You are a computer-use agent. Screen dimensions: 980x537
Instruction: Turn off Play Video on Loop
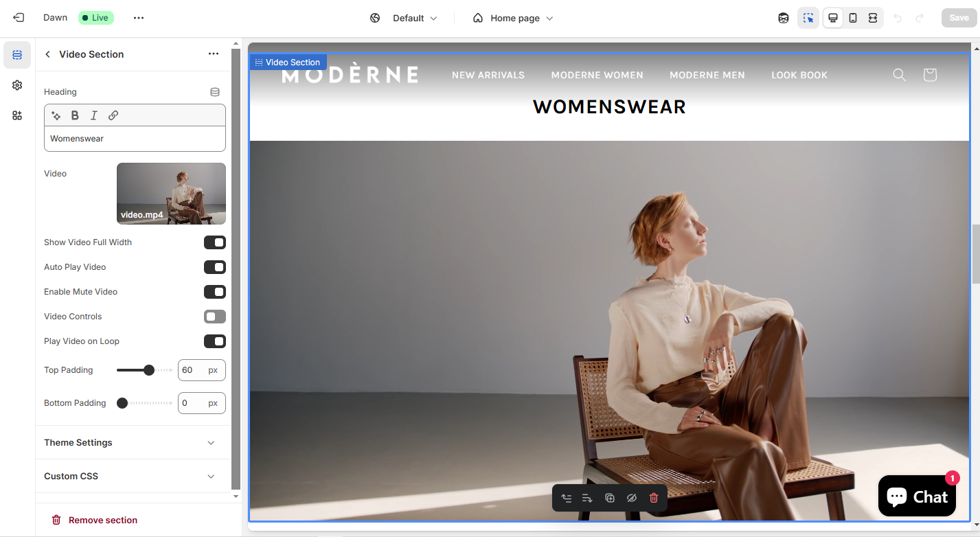214,341
